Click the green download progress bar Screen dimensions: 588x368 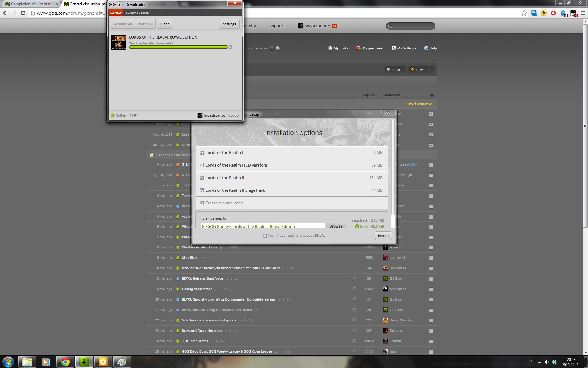coord(178,47)
